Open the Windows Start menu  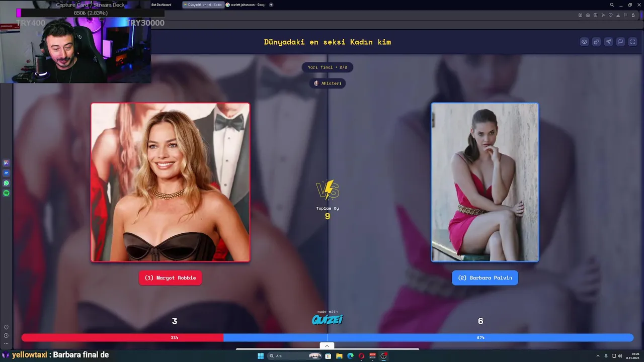tap(261, 356)
